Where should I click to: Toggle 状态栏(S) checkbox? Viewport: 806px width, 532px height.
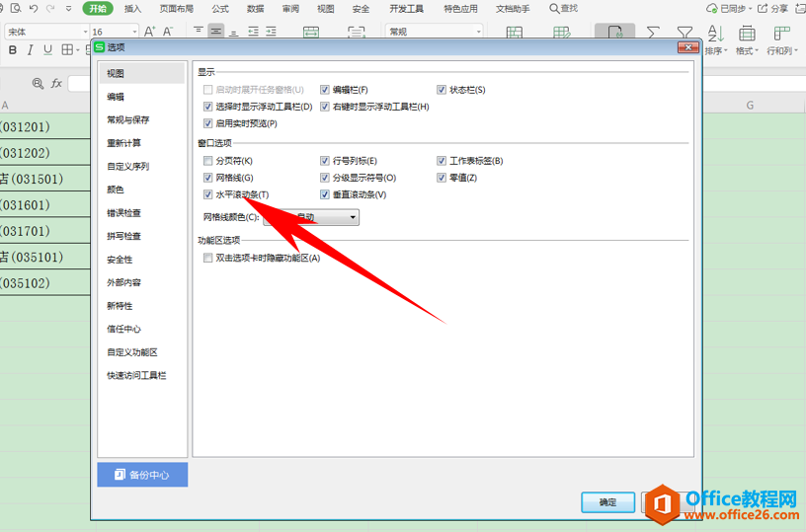[x=442, y=90]
